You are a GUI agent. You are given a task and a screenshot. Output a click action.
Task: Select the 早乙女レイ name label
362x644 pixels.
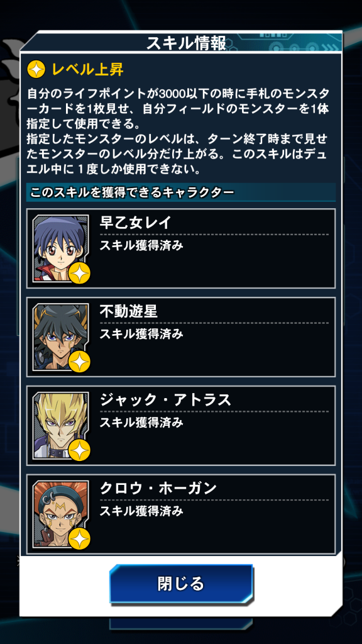(x=135, y=223)
